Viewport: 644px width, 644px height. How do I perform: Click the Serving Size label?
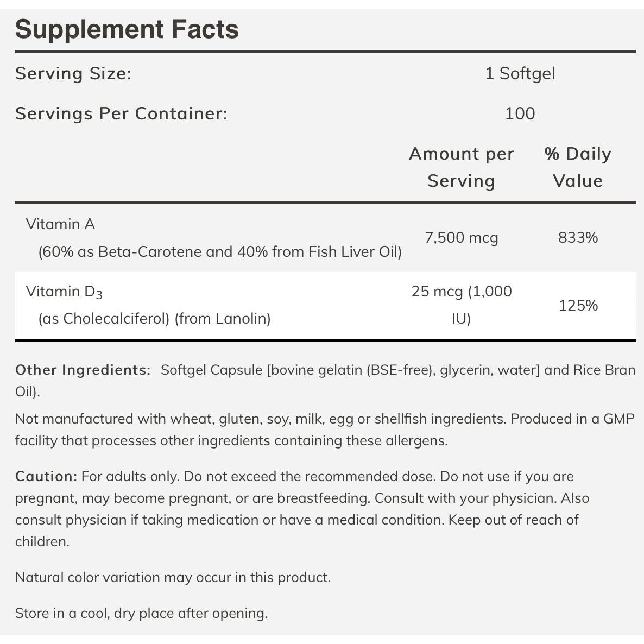(x=73, y=73)
